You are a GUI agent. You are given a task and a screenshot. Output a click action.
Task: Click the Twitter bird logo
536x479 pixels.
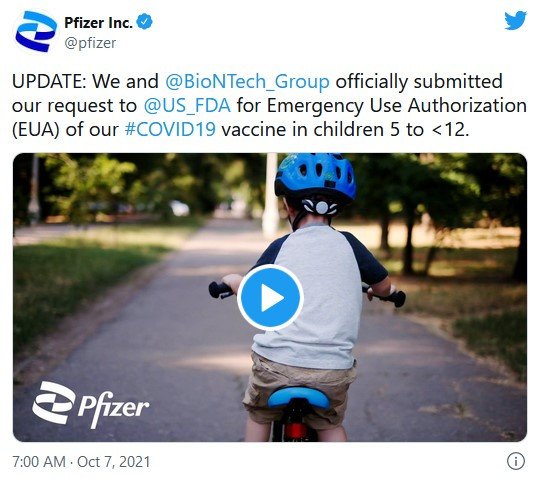(x=515, y=21)
